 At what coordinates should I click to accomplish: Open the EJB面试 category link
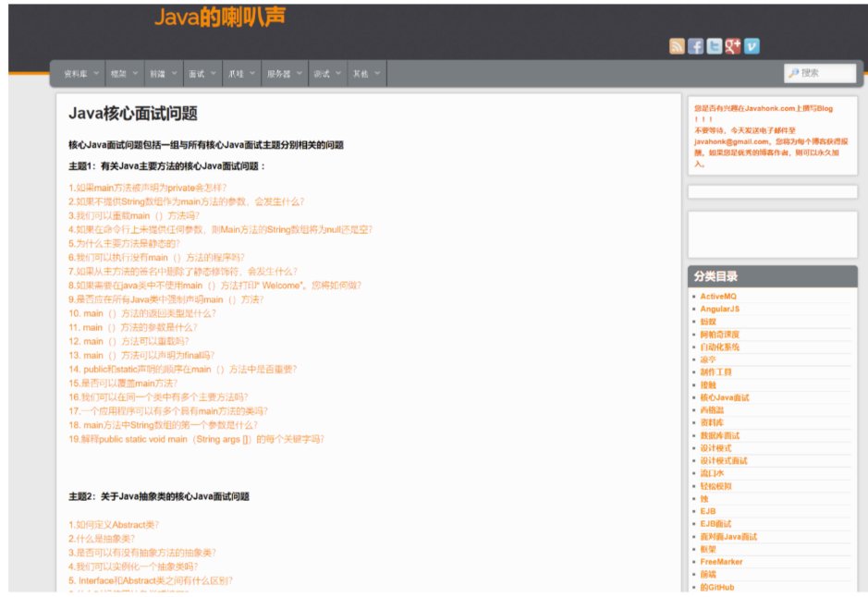click(715, 524)
